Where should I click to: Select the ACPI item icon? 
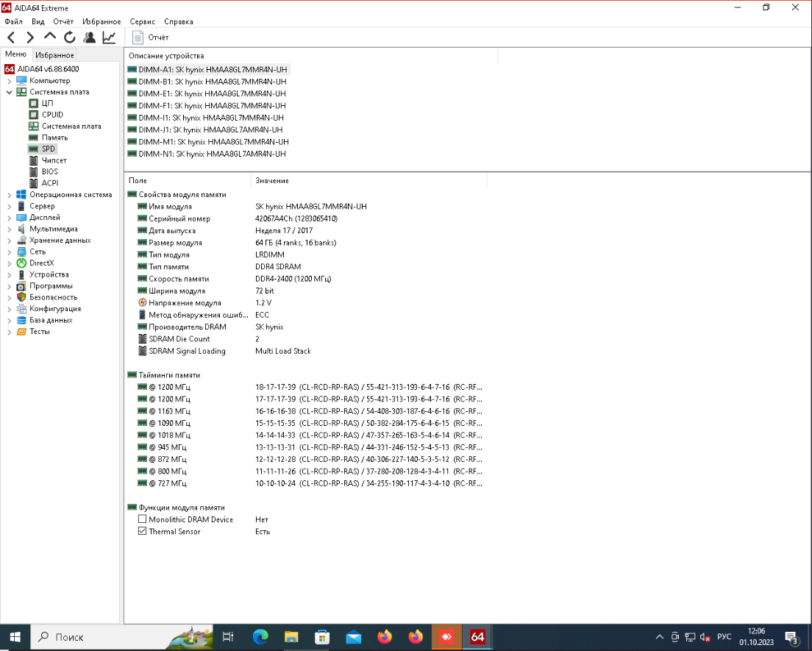(x=34, y=183)
